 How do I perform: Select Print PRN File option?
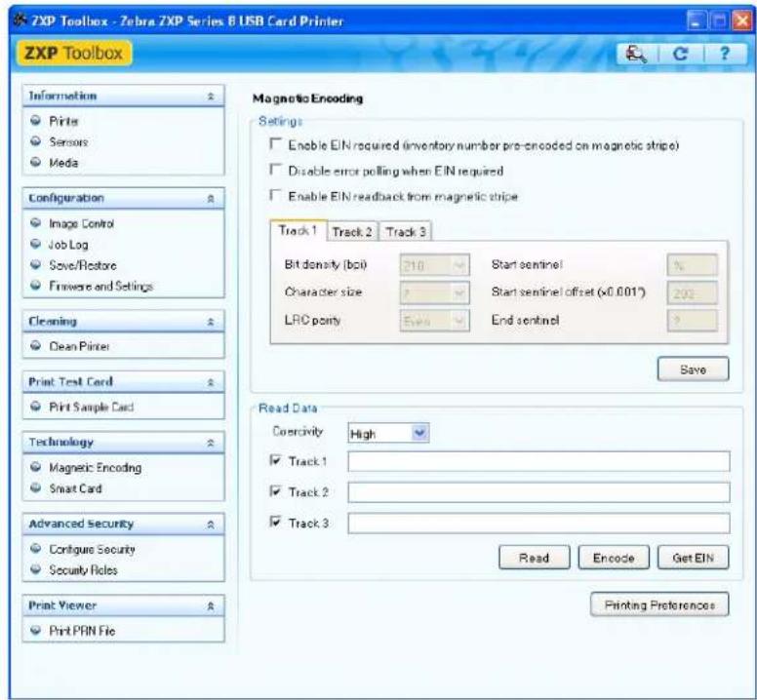click(x=82, y=631)
